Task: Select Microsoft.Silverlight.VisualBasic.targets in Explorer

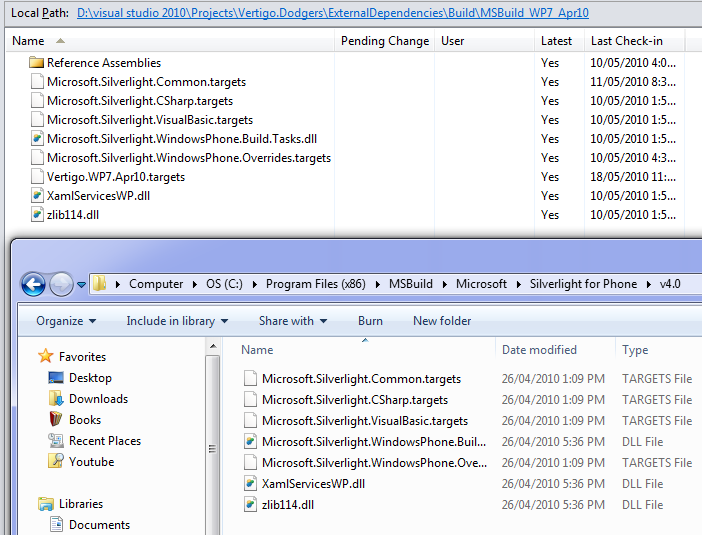Action: [x=365, y=421]
